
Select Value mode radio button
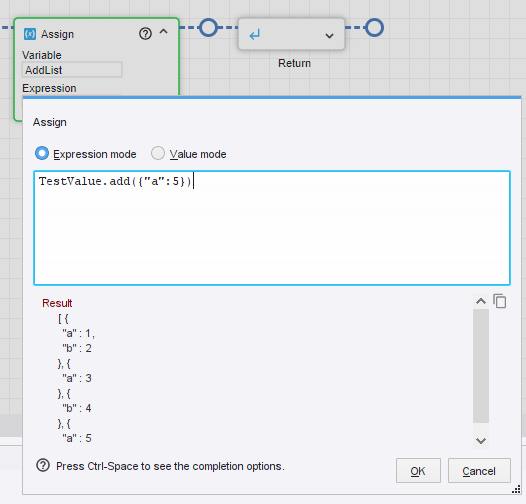pyautogui.click(x=158, y=153)
